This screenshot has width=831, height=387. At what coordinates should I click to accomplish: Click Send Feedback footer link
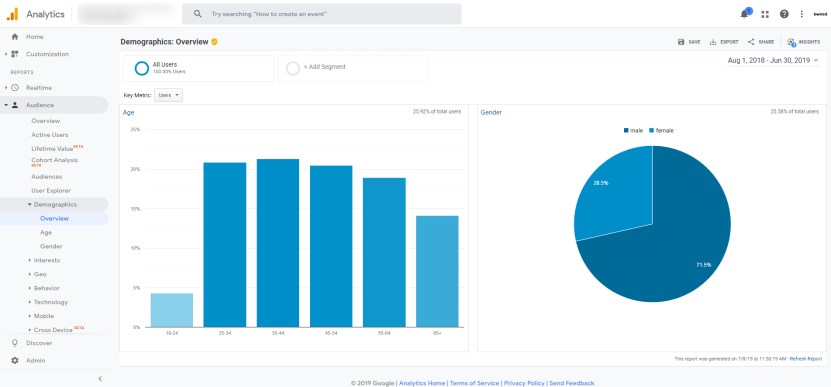click(x=572, y=383)
